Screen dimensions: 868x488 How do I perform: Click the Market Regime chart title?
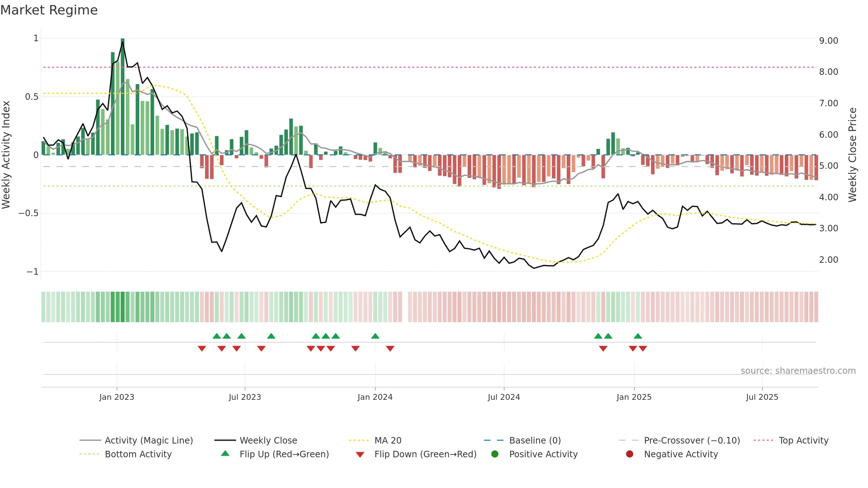pos(49,10)
